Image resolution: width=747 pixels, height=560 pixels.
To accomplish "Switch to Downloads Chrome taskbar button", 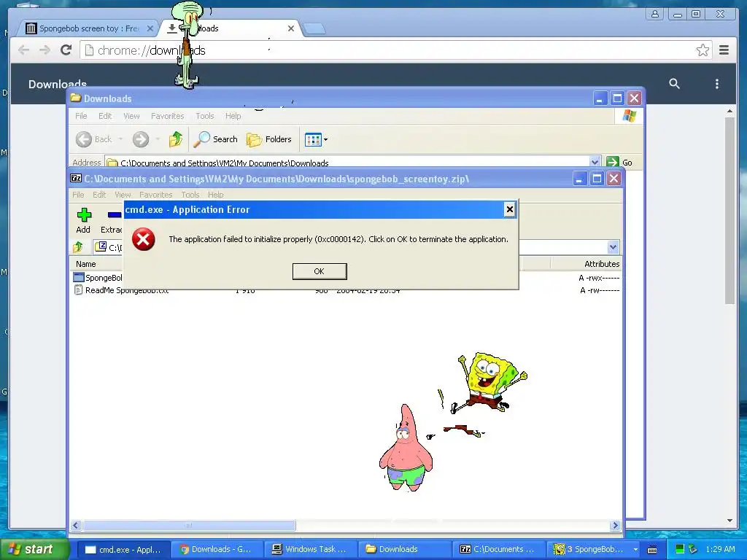I will tap(216, 549).
